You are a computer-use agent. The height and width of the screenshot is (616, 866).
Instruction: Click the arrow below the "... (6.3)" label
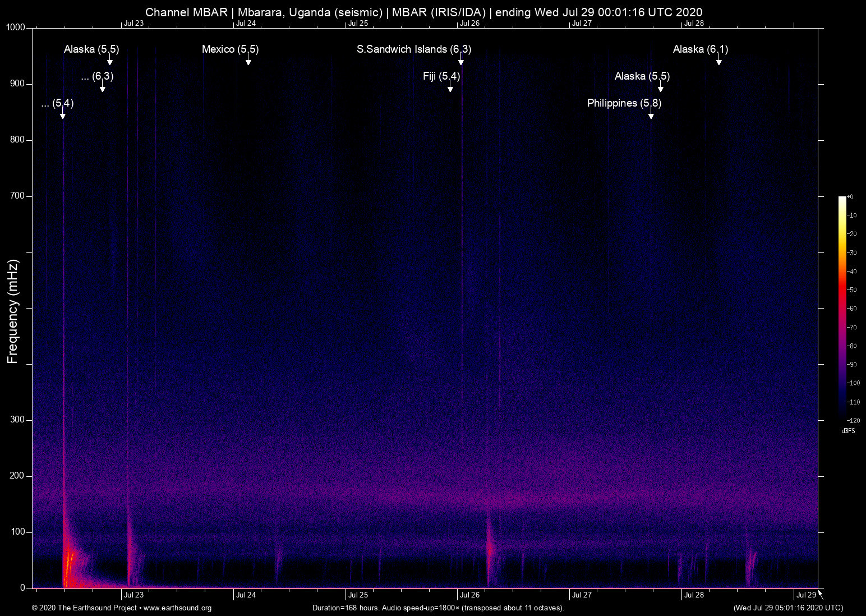point(102,89)
